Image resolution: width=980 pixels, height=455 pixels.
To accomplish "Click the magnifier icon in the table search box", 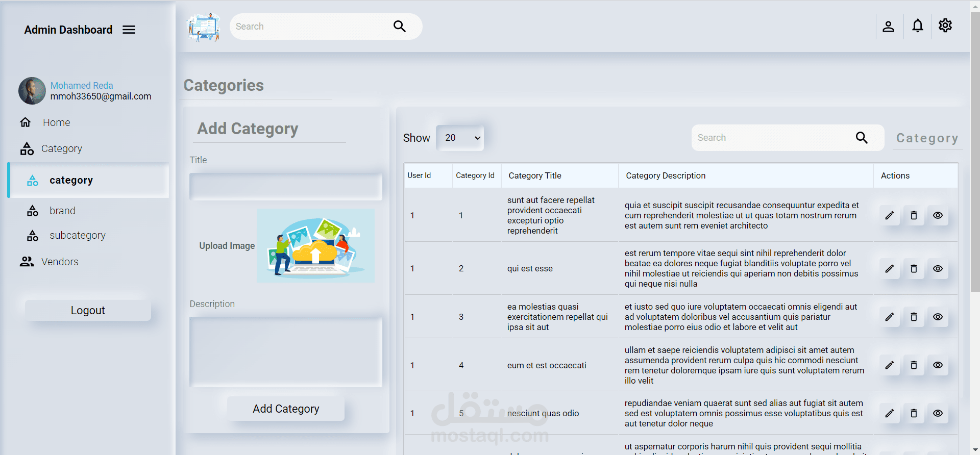I will pyautogui.click(x=862, y=138).
